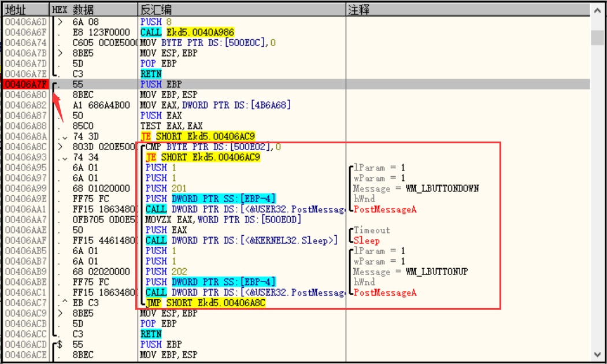Viewport: 607px width, 364px height.
Task: Select PUSH DWORD PTR SS:[EBP-4] at 00406ABE
Action: click(x=210, y=283)
